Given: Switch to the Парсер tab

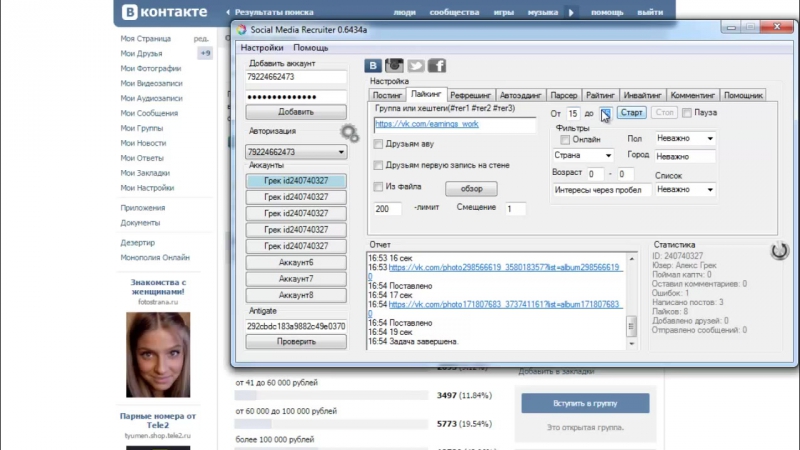Looking at the screenshot, I should tap(564, 95).
